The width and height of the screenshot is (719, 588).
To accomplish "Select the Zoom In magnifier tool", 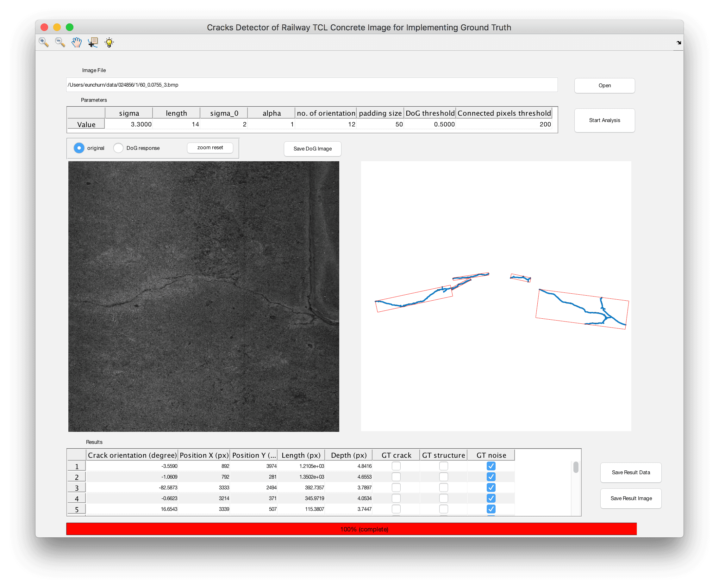I will [44, 42].
